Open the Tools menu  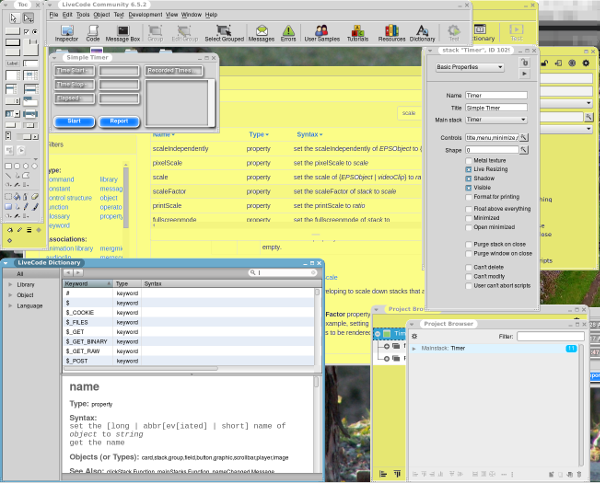(x=84, y=15)
